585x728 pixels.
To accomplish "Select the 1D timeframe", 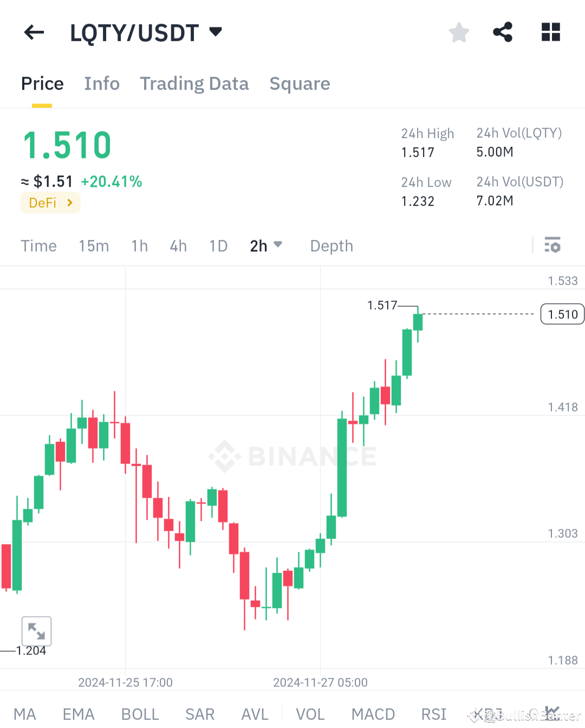I will click(x=218, y=246).
